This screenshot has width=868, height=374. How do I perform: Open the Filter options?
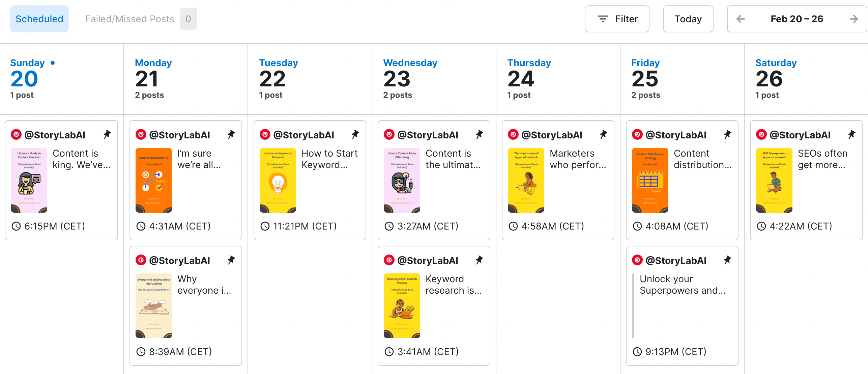pos(617,19)
